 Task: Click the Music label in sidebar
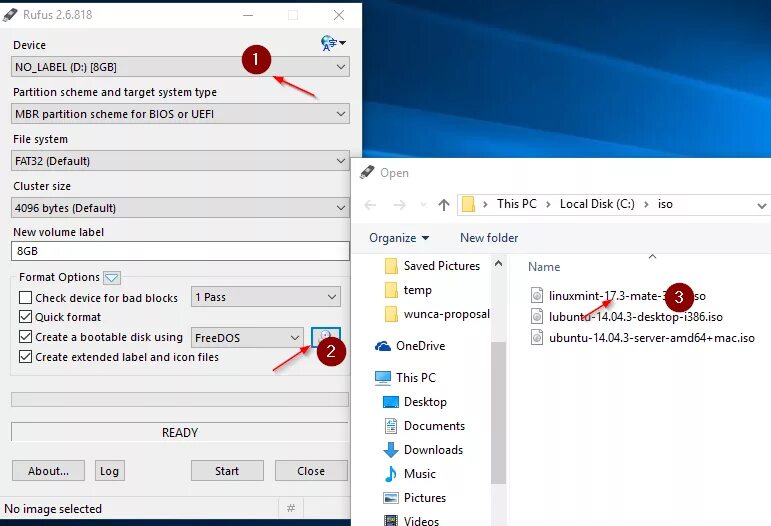419,474
